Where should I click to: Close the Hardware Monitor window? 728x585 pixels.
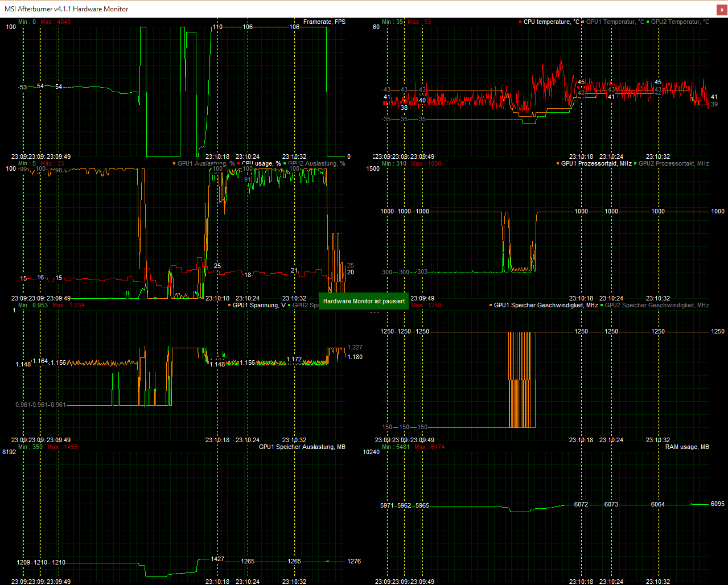[722, 9]
